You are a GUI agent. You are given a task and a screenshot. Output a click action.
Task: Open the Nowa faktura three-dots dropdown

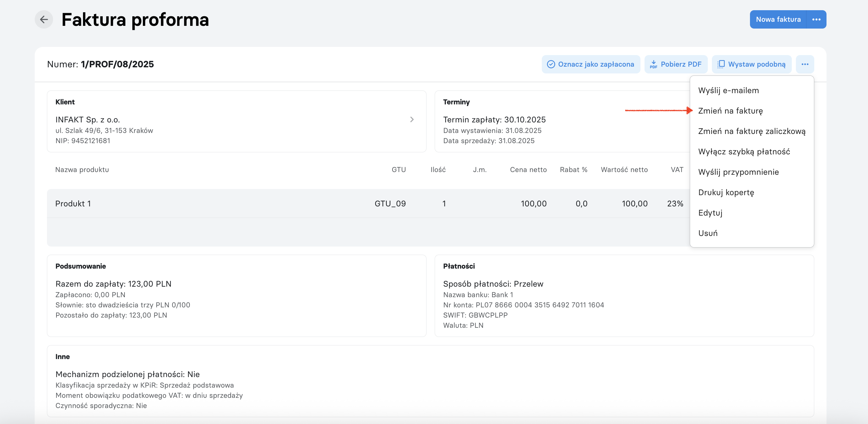coord(816,19)
